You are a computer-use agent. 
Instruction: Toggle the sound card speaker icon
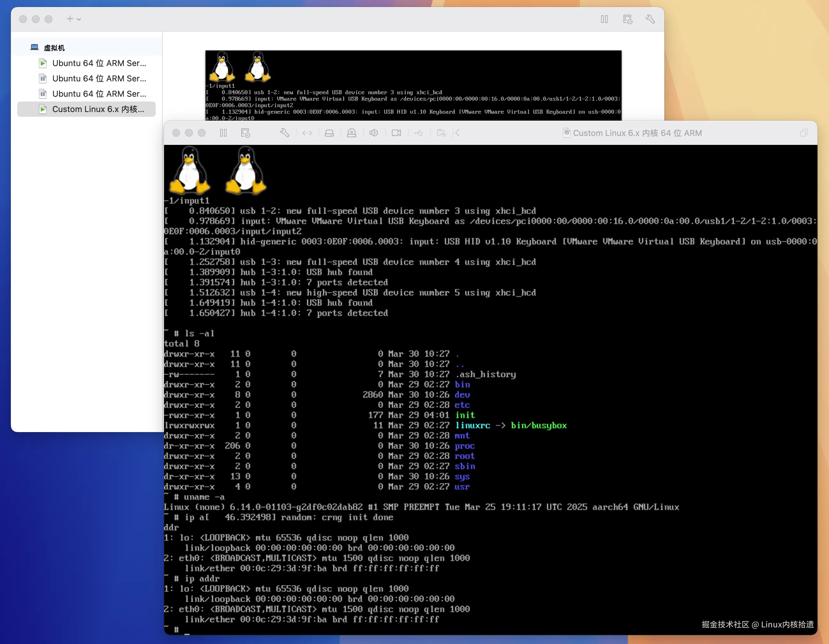click(374, 133)
